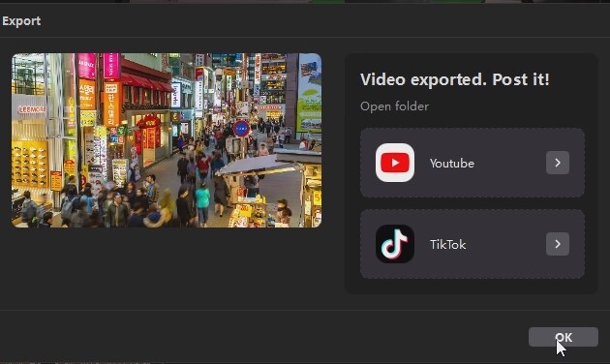Click the Export dialog title
Viewport: 610px width, 364px height.
(21, 21)
